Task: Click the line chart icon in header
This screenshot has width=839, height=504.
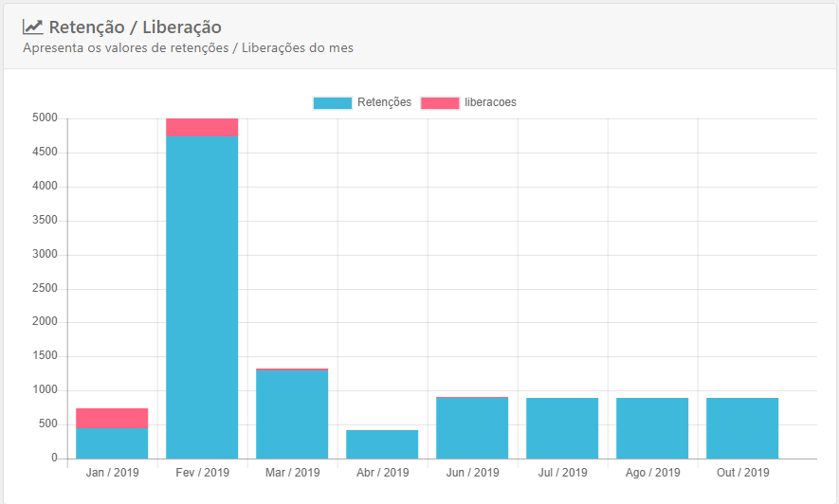Action: point(33,27)
